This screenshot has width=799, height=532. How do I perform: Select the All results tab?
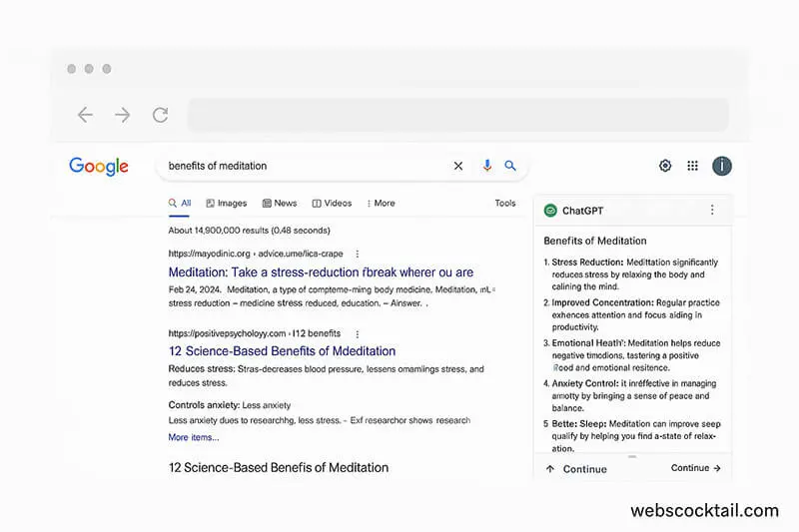180,204
